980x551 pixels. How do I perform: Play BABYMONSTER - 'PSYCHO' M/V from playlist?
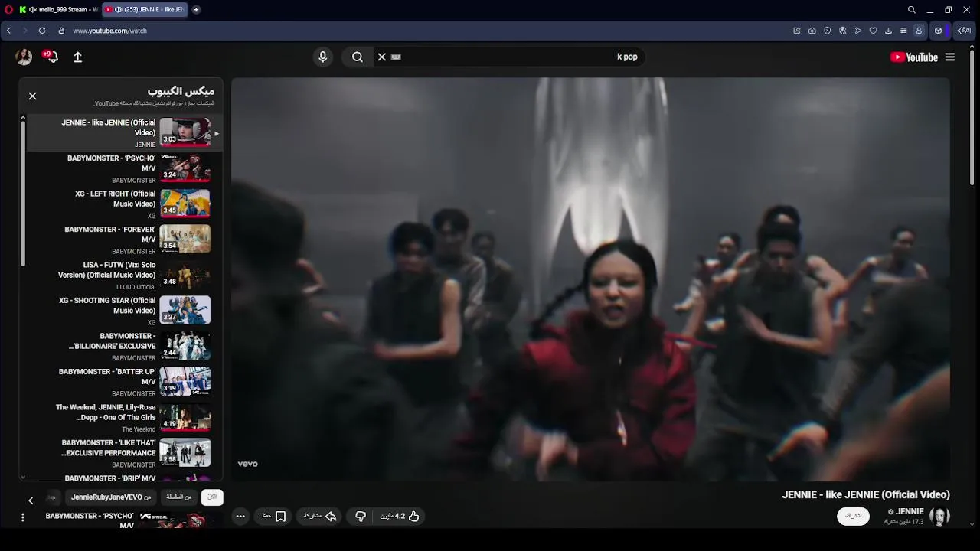point(124,168)
